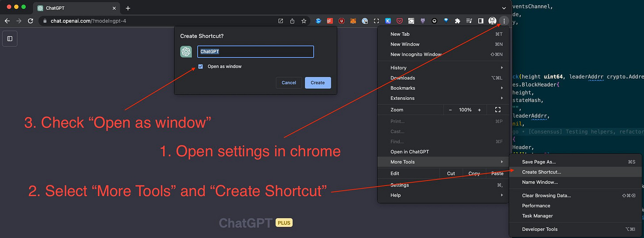Click the address bar URL
This screenshot has width=644, height=238.
(x=88, y=21)
